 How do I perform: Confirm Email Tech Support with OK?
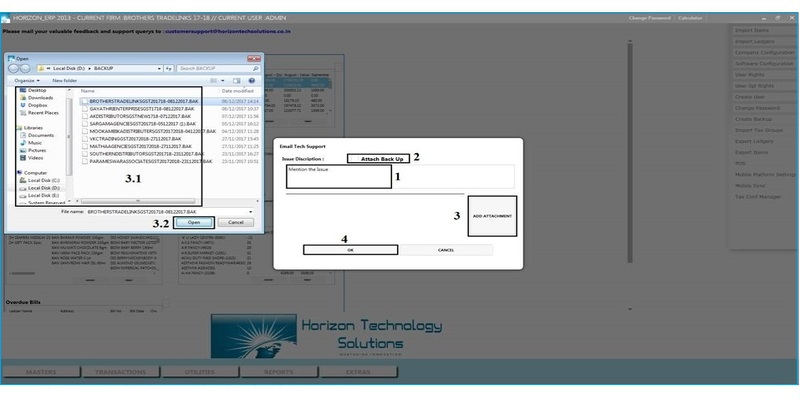tap(351, 250)
